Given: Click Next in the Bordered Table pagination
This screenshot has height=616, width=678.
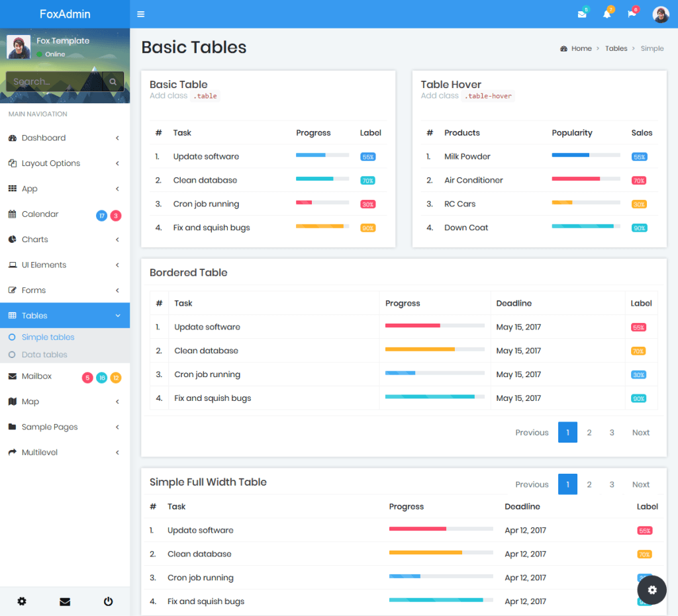Looking at the screenshot, I should pos(640,432).
